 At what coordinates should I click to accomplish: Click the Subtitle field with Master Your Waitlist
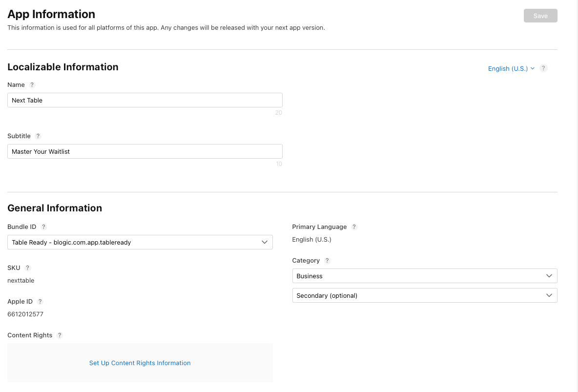(144, 151)
